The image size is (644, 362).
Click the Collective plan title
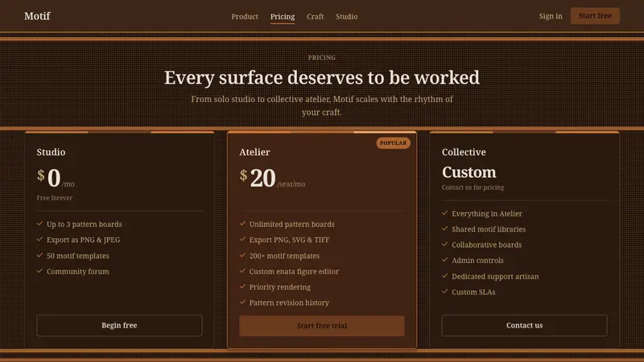[464, 152]
